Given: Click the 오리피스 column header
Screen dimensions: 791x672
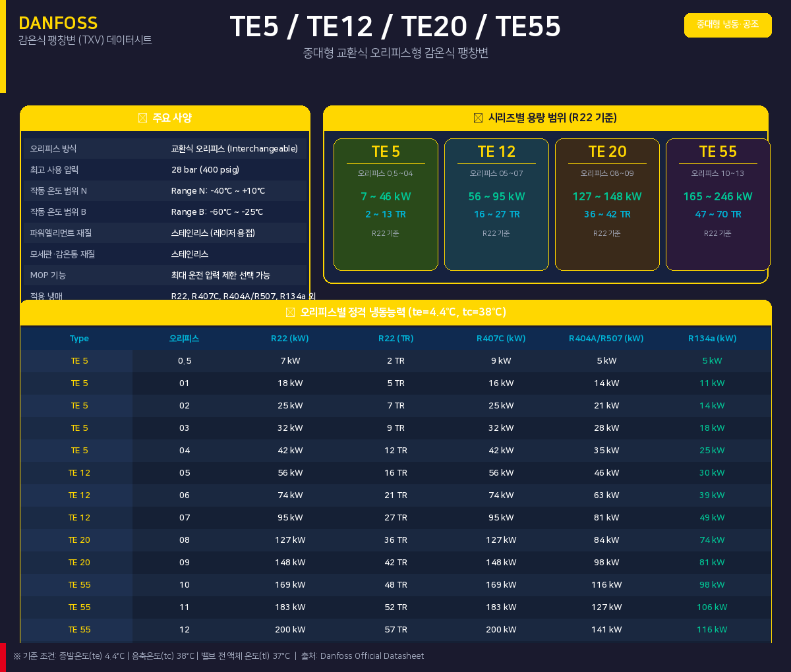Looking at the screenshot, I should (x=184, y=339).
